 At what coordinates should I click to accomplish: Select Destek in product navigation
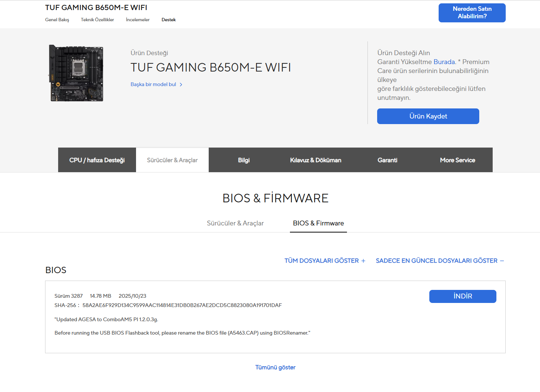point(168,20)
